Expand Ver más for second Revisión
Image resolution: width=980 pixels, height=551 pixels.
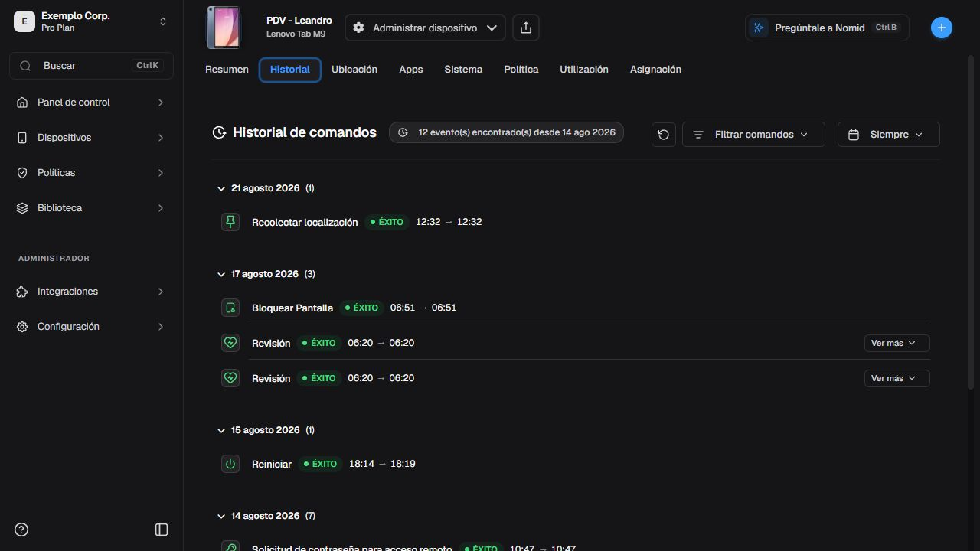point(897,378)
